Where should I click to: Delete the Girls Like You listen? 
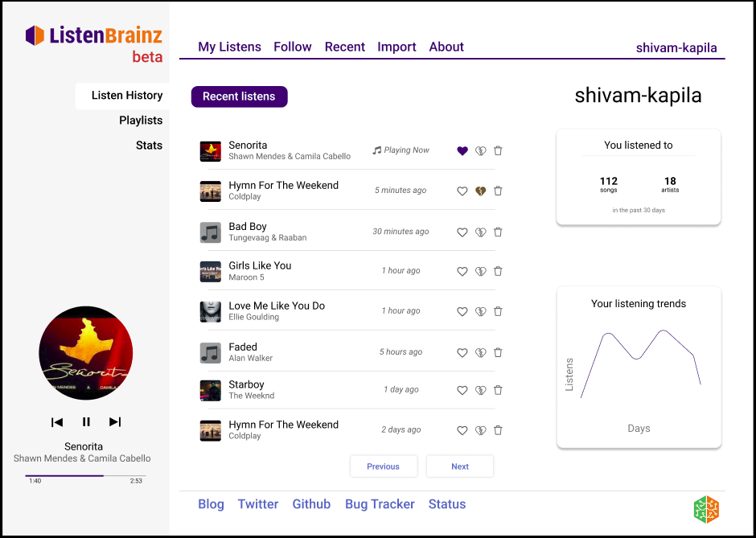coord(498,271)
